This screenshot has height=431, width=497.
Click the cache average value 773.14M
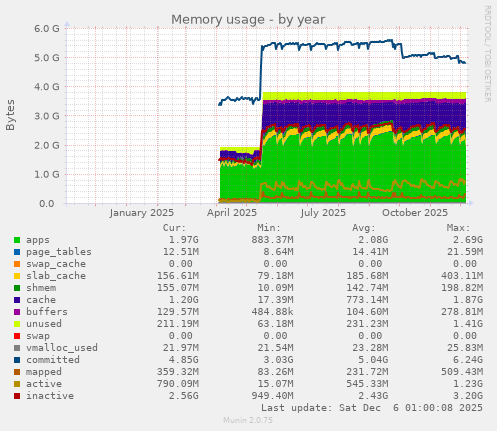(367, 300)
